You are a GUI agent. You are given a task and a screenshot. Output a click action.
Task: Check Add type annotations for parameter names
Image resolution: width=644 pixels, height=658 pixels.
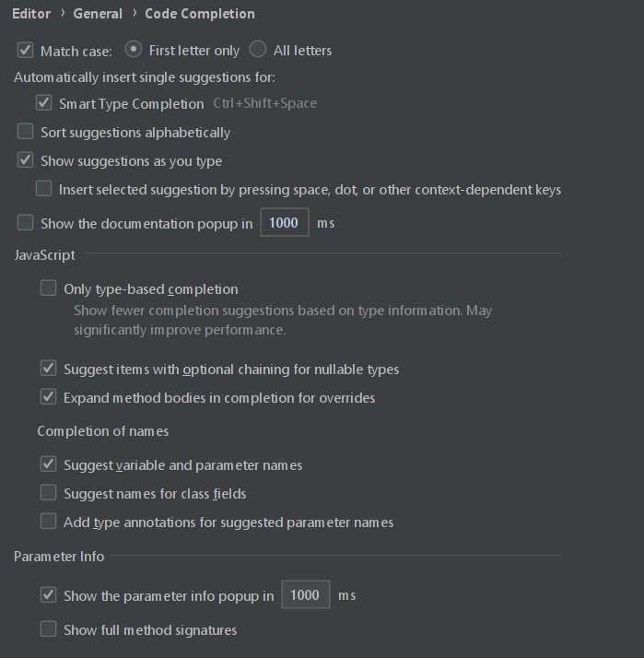point(48,522)
